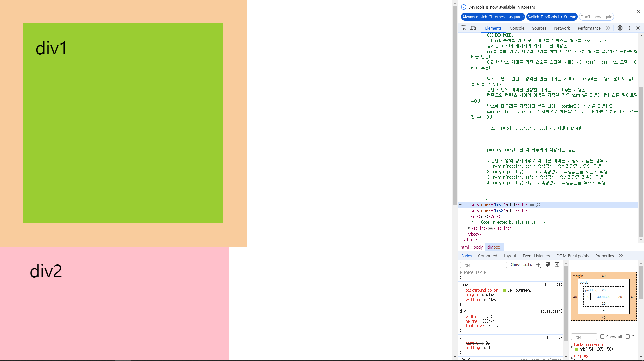Click Switch DevTools to Korean button

pyautogui.click(x=551, y=17)
